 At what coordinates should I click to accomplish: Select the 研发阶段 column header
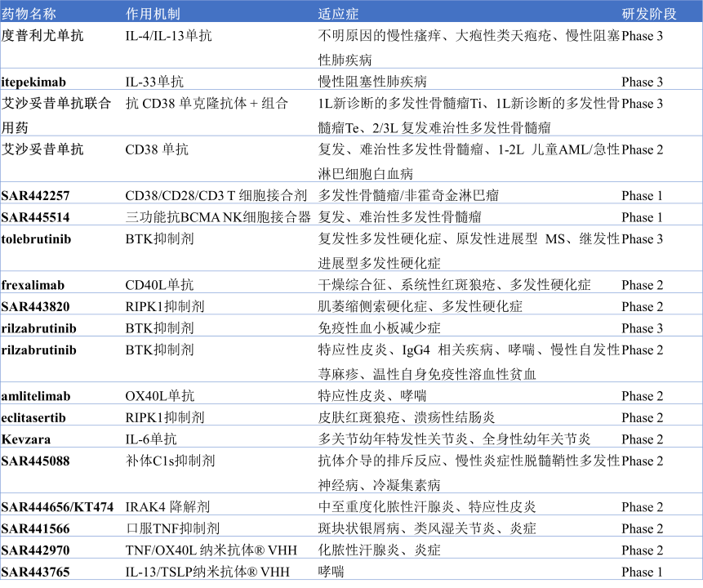(649, 14)
